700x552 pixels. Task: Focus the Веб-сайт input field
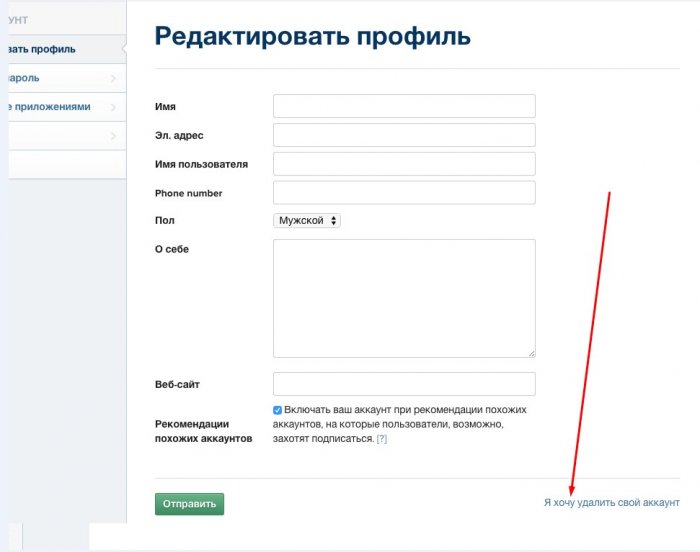(x=404, y=384)
